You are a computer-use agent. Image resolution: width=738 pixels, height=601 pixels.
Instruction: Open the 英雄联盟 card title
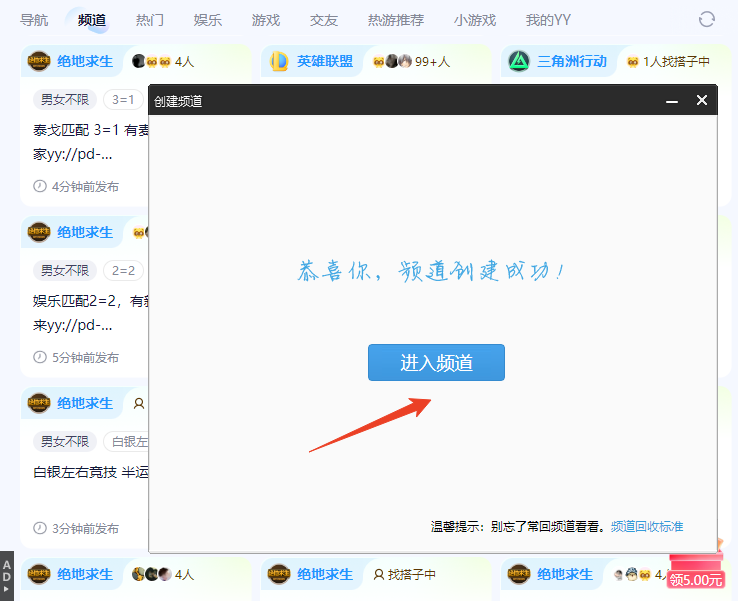click(325, 61)
